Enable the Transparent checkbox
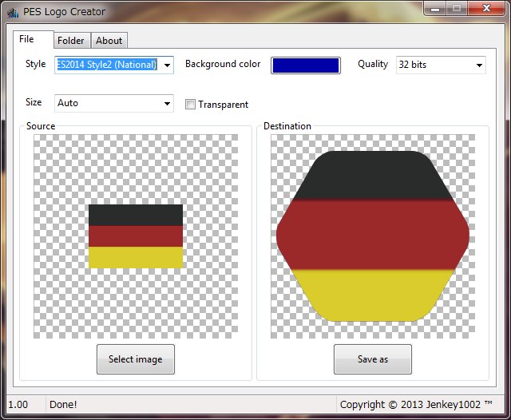 [190, 105]
